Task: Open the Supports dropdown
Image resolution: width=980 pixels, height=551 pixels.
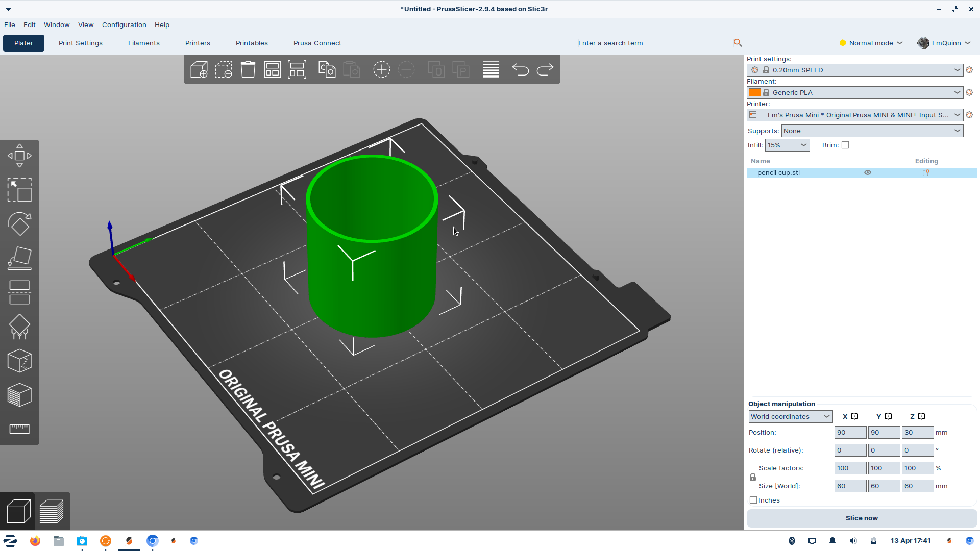Action: click(x=872, y=131)
